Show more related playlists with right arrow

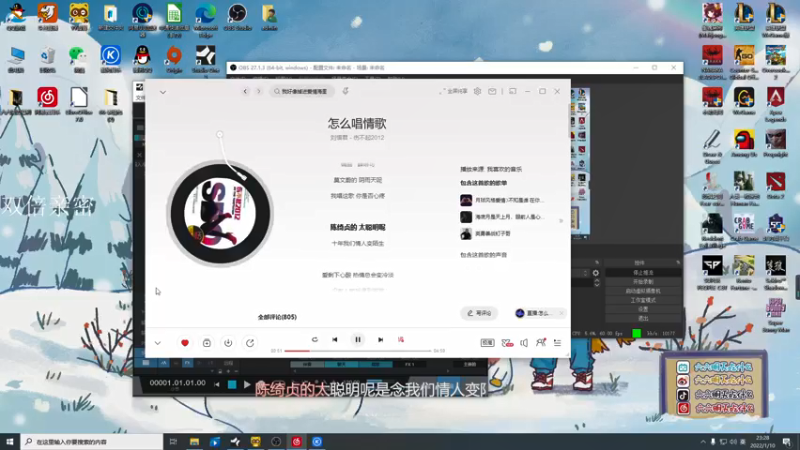click(x=561, y=221)
